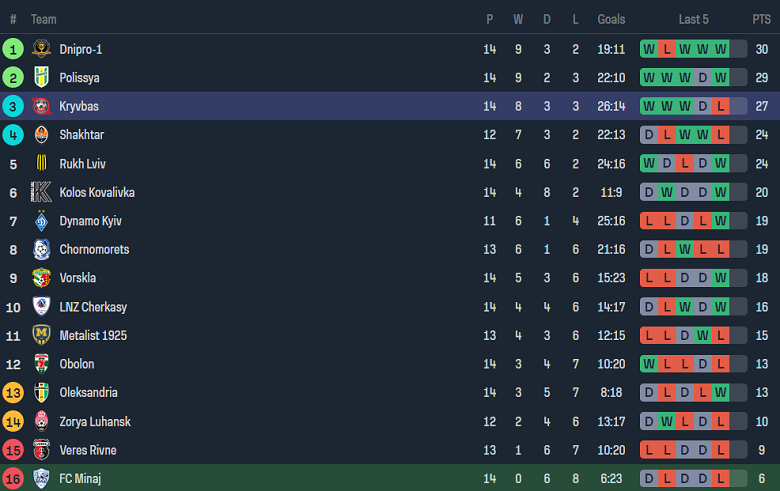Open the Kryvbas team link
This screenshot has width=780, height=491.
(x=79, y=106)
